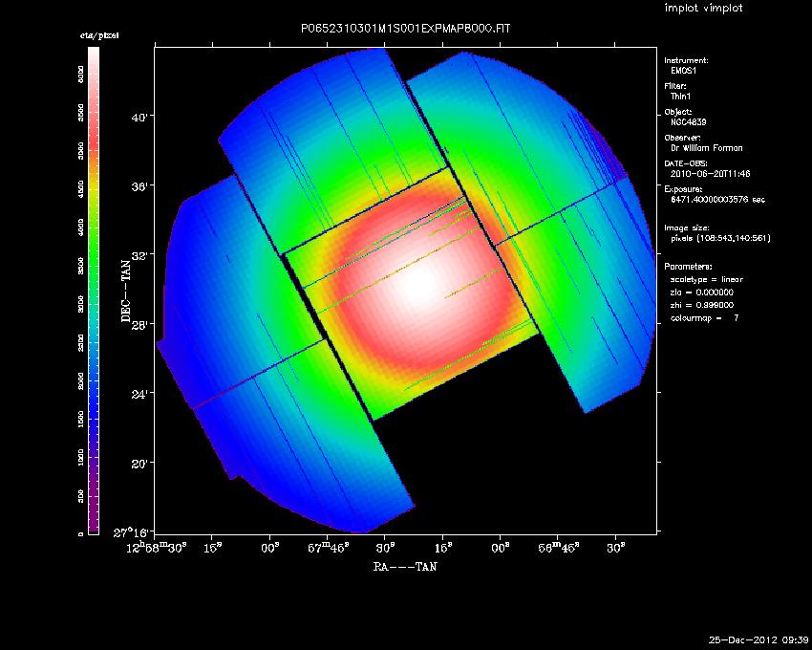Click the 'scaletype = linear' parameter
812x650 pixels.
[707, 279]
